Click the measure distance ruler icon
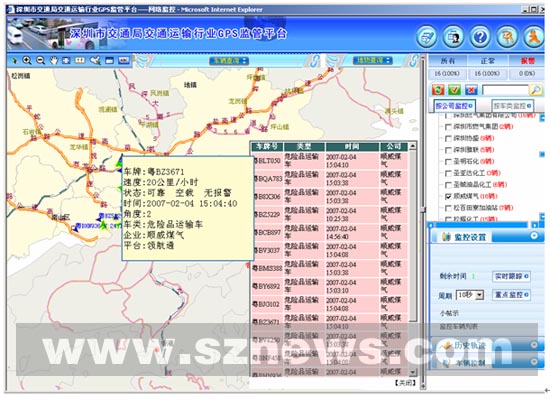Screen dimensions: 550x399 coord(80,61)
